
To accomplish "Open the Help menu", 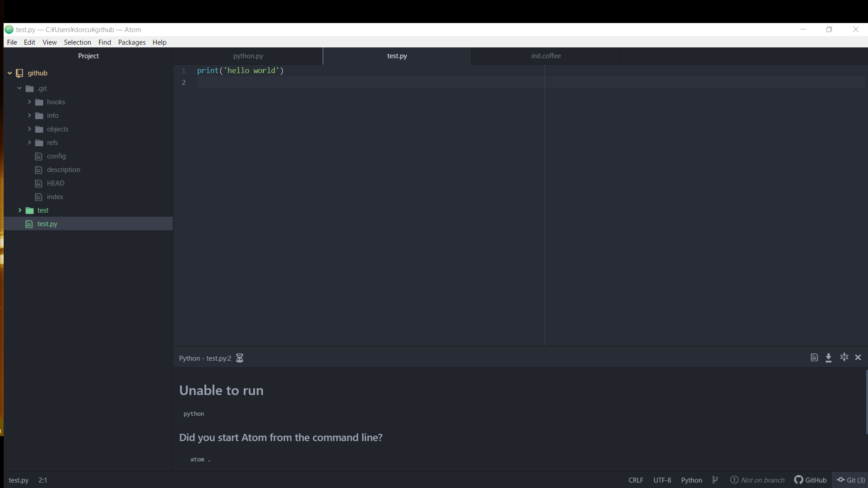I will tap(159, 42).
